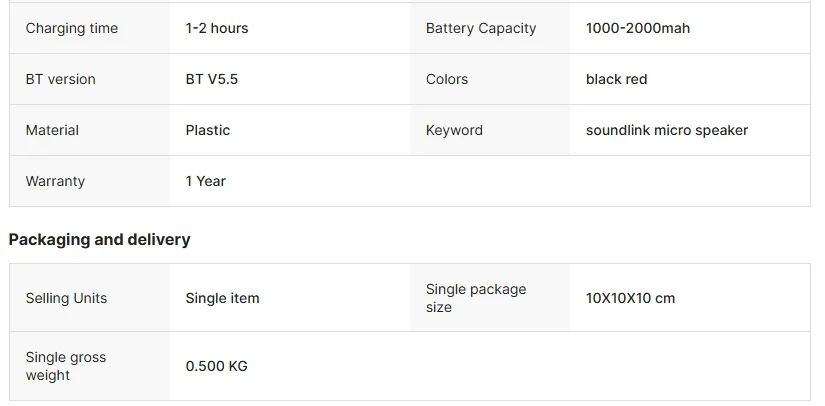Select the Plastic material value
This screenshot has width=825, height=406.
(x=208, y=130)
